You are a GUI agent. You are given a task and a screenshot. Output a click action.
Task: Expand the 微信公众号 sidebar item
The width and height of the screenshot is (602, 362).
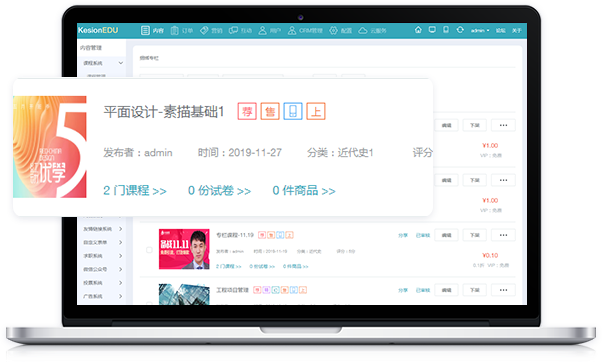tap(121, 269)
